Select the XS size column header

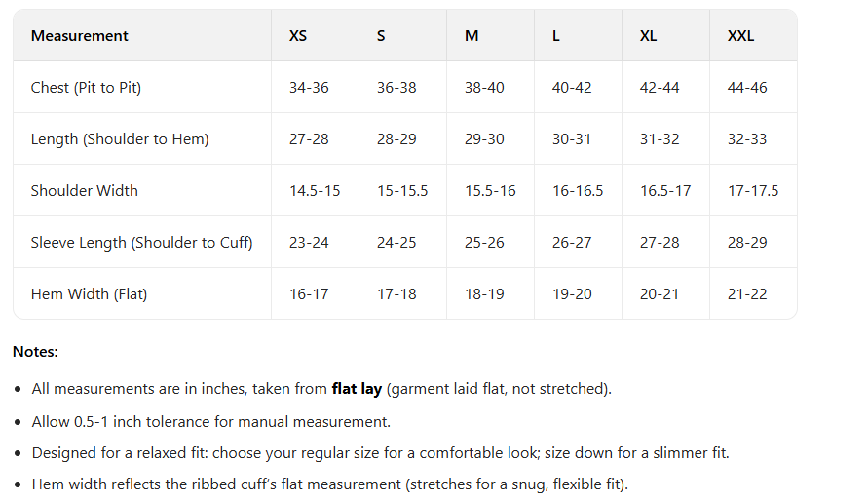point(298,36)
